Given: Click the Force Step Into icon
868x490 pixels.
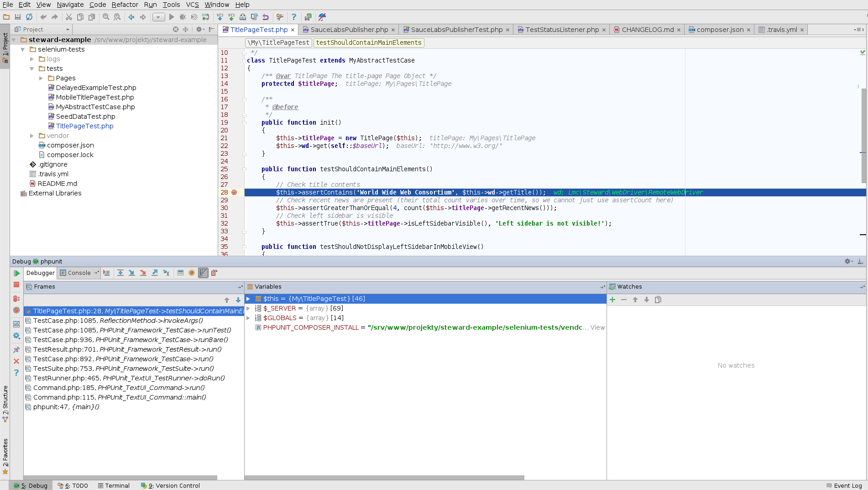Looking at the screenshot, I should pos(143,273).
